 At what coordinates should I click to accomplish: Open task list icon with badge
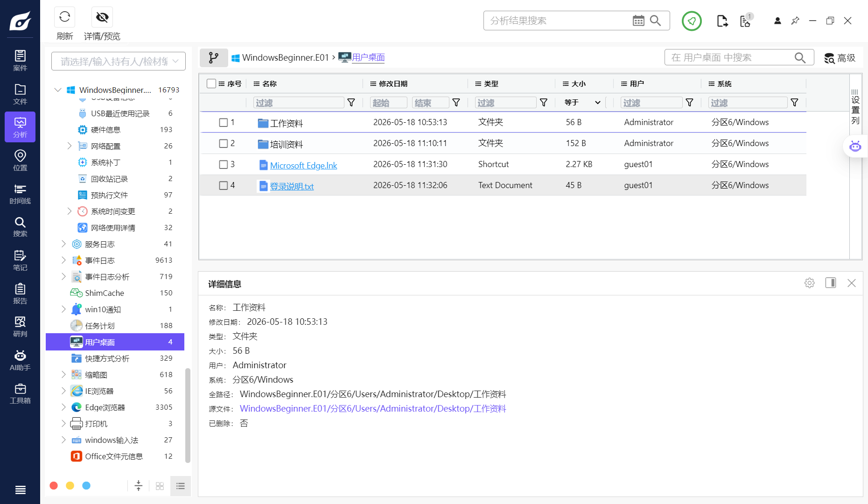coord(746,21)
